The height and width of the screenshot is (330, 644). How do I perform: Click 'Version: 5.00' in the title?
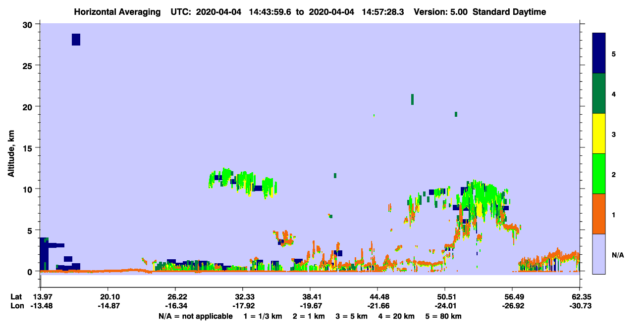tap(440, 12)
